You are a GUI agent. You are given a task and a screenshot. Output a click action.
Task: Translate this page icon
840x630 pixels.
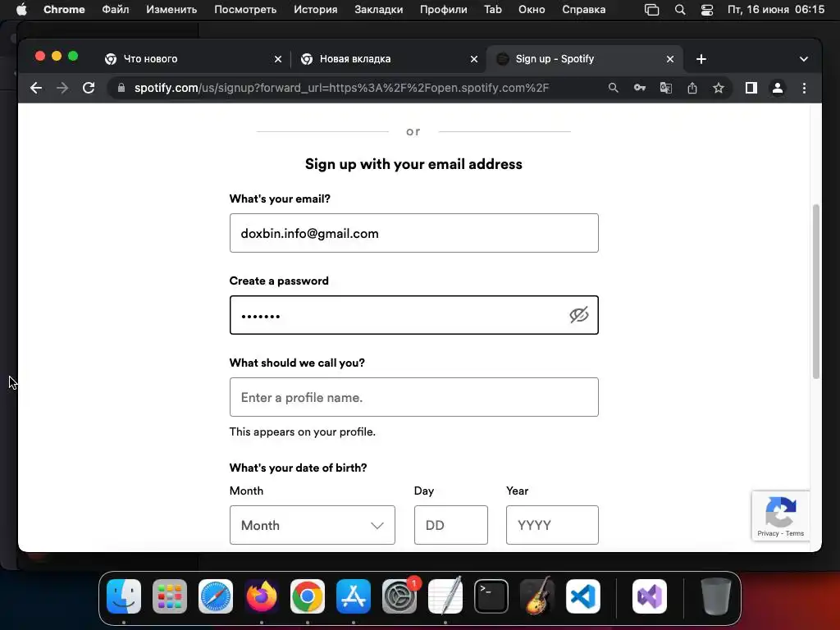[666, 88]
